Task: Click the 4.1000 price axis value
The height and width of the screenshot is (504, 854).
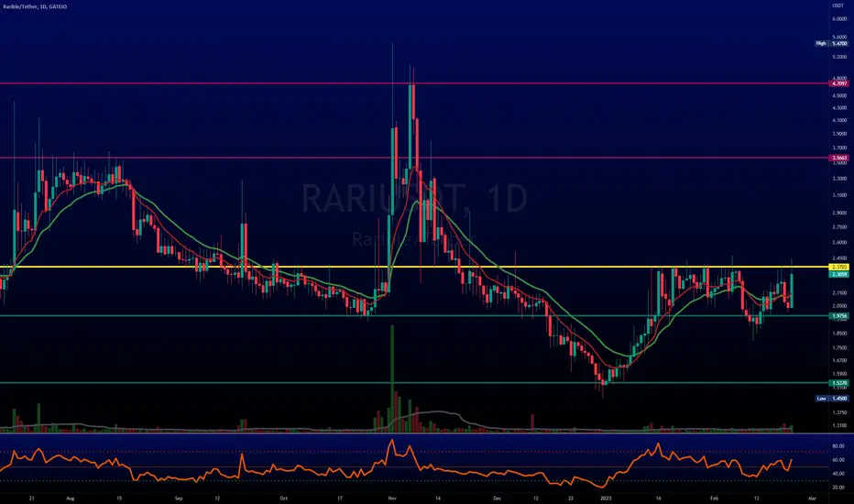Action: point(839,120)
